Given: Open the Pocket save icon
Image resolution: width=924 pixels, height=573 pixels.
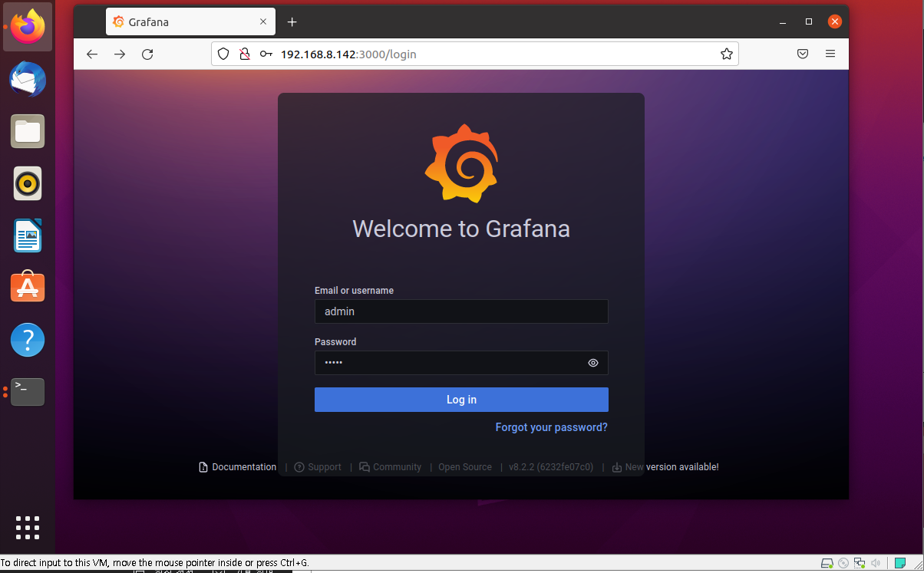Looking at the screenshot, I should click(803, 54).
